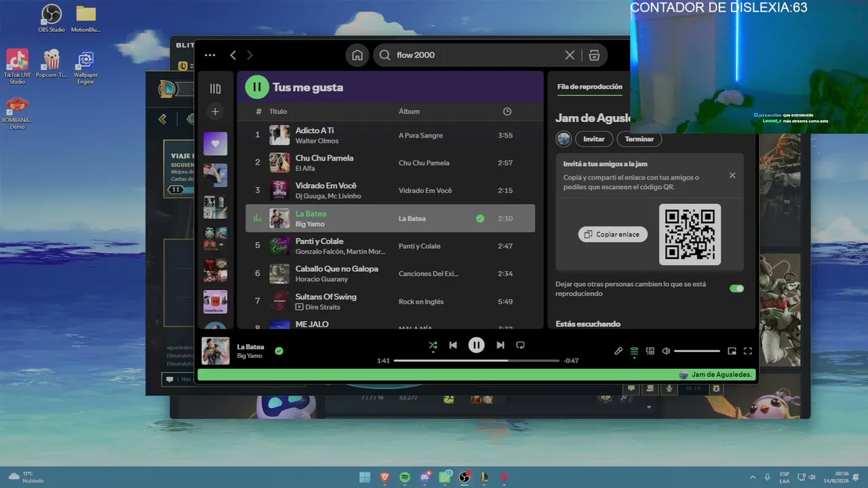Skip to next track
The image size is (868, 488).
(500, 345)
